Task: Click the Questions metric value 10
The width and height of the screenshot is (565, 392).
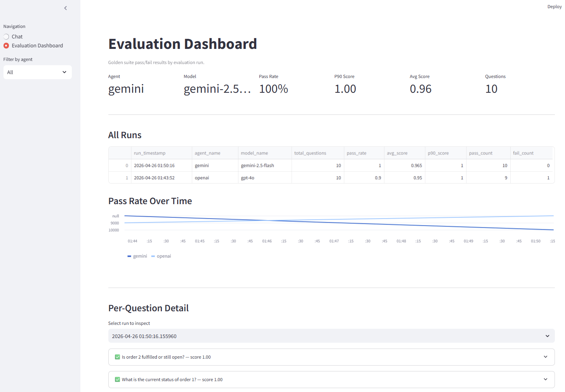Action: [x=491, y=89]
